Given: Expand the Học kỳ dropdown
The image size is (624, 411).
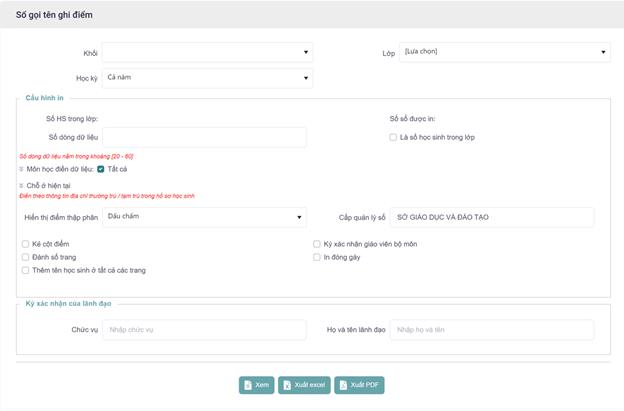Looking at the screenshot, I should [207, 78].
